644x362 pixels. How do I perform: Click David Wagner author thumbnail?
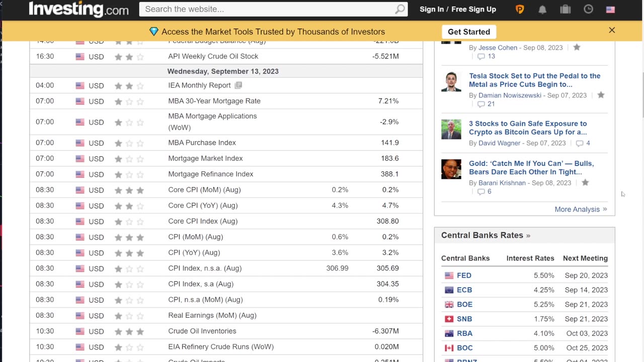(451, 129)
